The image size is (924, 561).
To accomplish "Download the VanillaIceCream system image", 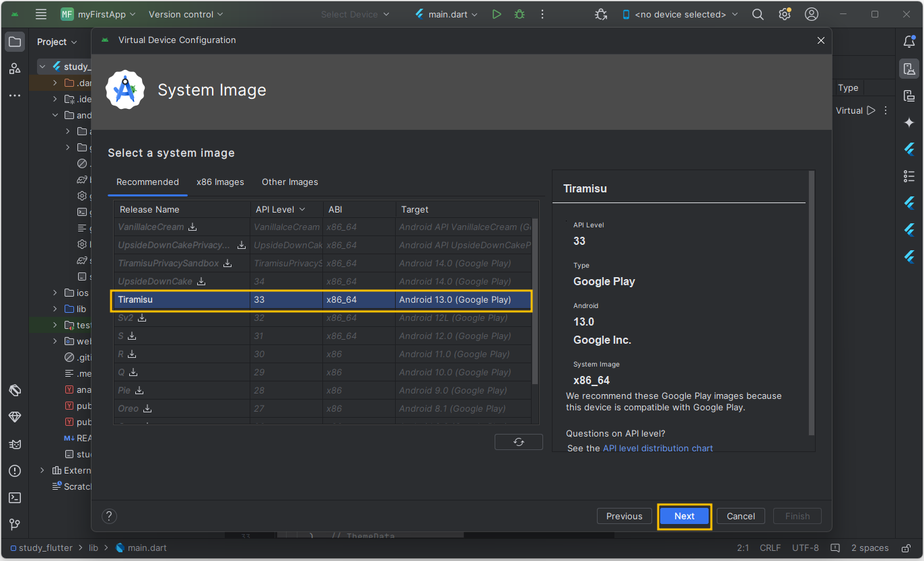I will coord(192,227).
